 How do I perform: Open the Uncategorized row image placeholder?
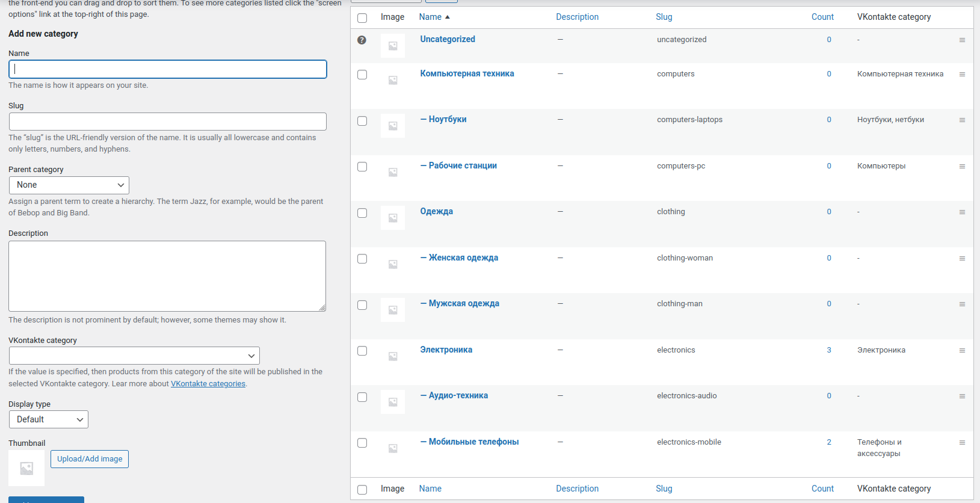(x=393, y=46)
